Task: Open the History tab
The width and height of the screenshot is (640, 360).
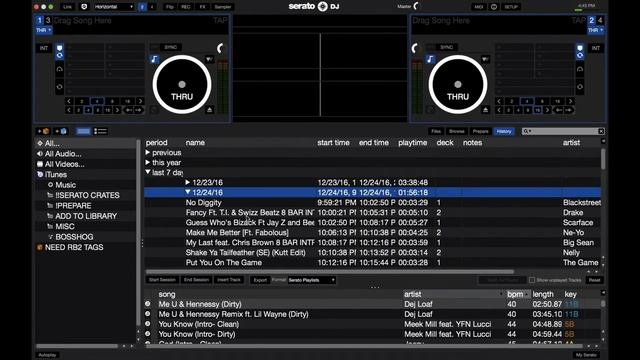Action: (x=504, y=131)
